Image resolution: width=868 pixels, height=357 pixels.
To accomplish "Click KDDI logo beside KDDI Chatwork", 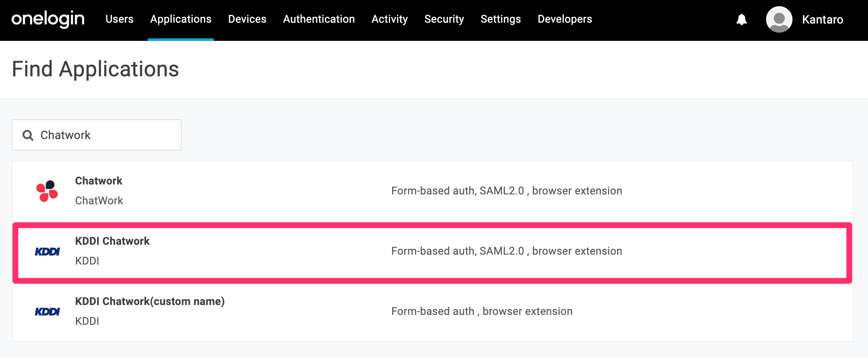I will [47, 251].
